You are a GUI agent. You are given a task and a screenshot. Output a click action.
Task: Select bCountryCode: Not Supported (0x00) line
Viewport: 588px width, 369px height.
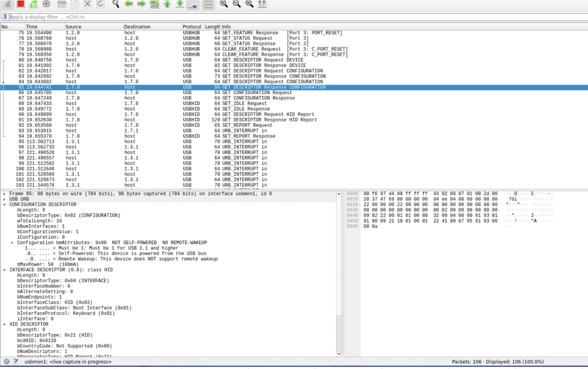[x=64, y=346]
